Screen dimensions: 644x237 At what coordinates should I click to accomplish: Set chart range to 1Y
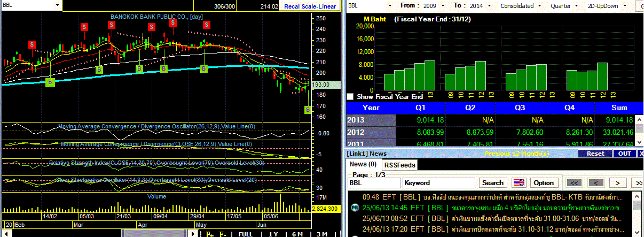click(273, 234)
